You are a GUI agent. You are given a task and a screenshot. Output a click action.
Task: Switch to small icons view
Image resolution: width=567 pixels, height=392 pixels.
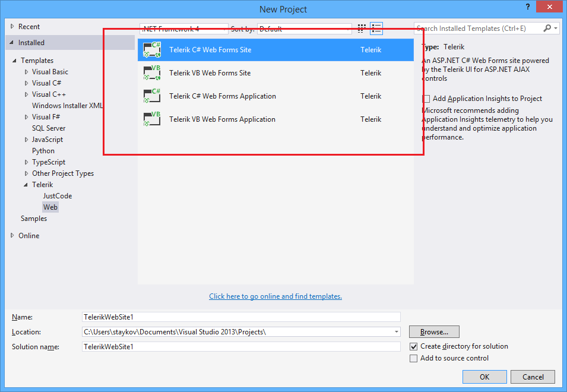[361, 29]
